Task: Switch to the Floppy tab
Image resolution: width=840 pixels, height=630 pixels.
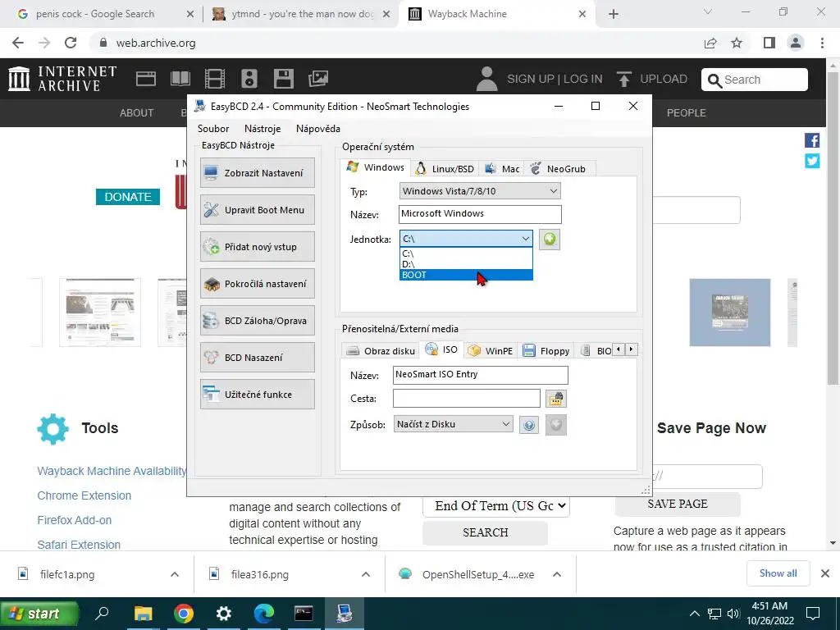Action: click(x=546, y=351)
